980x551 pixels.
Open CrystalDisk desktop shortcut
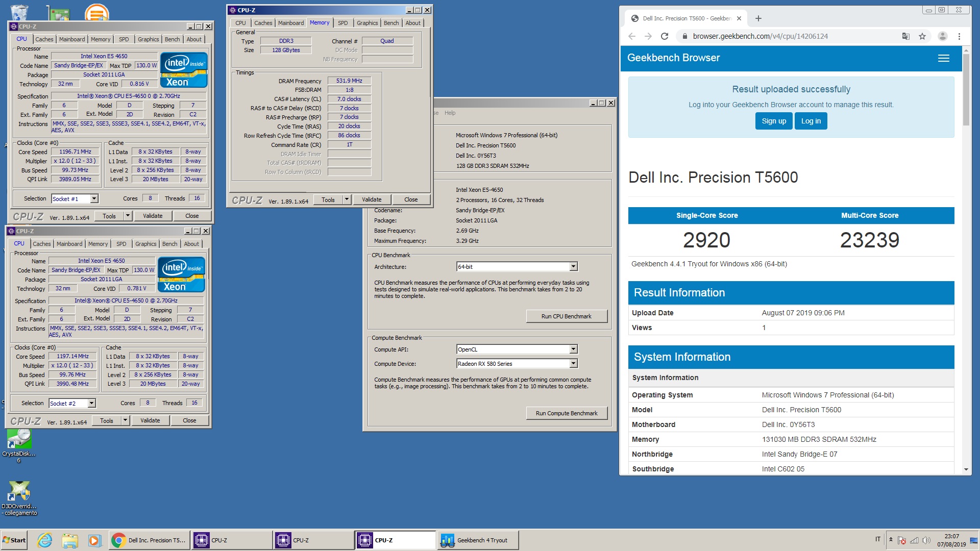pos(19,445)
